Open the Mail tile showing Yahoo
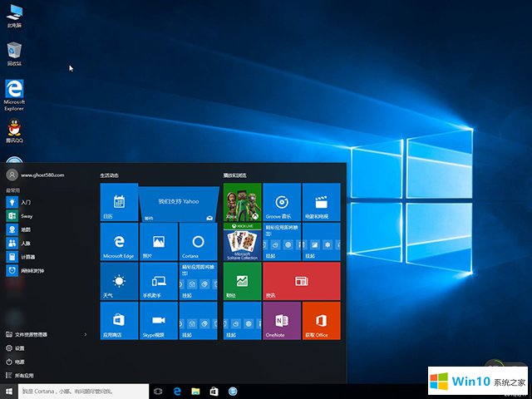Screen dimensions: 532x399 pyautogui.click(x=179, y=204)
